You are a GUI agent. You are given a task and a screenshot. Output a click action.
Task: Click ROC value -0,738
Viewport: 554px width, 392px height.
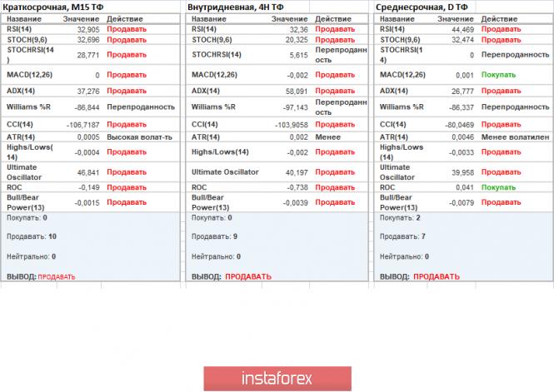[297, 188]
